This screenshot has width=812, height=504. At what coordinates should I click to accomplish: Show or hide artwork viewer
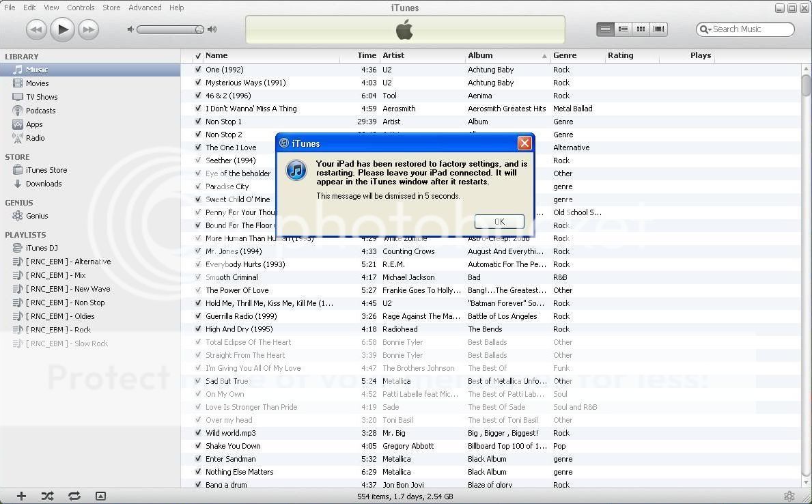click(100, 496)
